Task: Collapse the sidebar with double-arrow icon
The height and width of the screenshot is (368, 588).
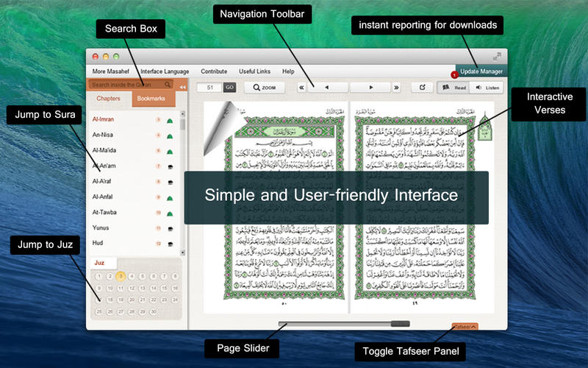Action: pyautogui.click(x=182, y=87)
